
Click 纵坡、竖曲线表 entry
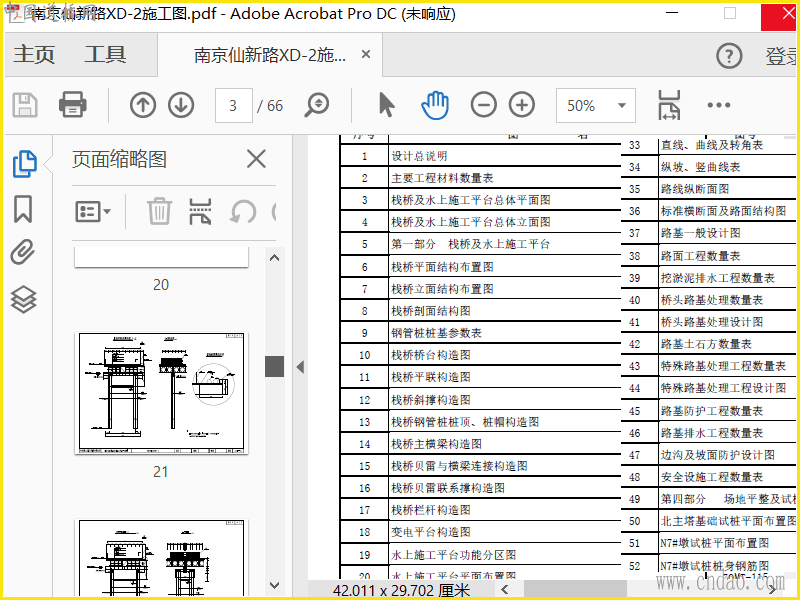point(701,167)
